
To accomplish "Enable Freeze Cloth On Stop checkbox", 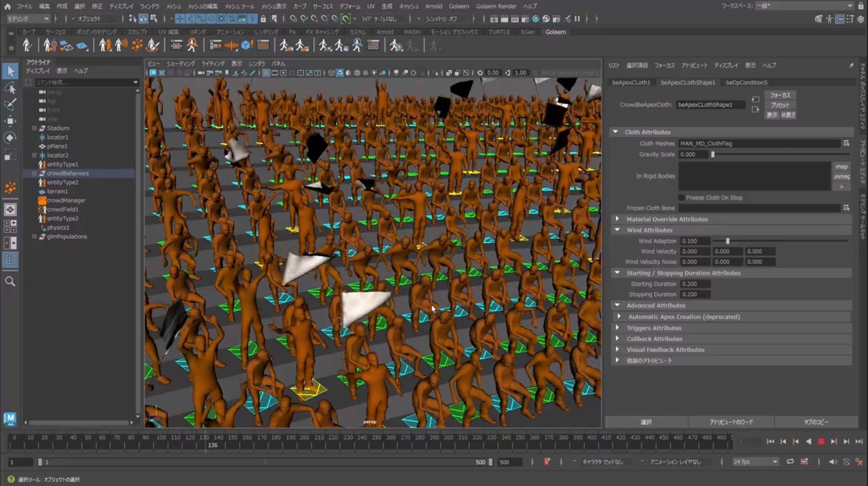I will [x=681, y=198].
